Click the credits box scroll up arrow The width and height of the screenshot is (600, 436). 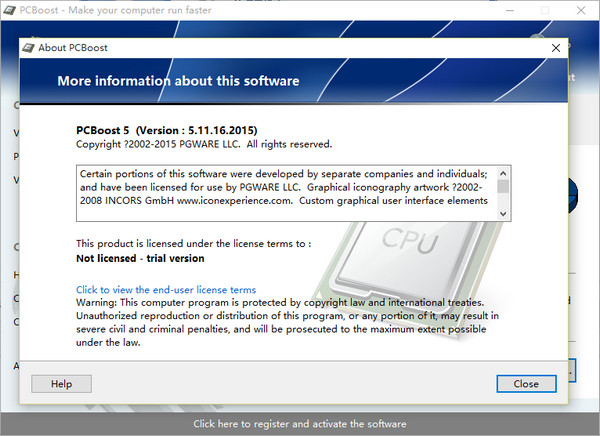[x=503, y=173]
